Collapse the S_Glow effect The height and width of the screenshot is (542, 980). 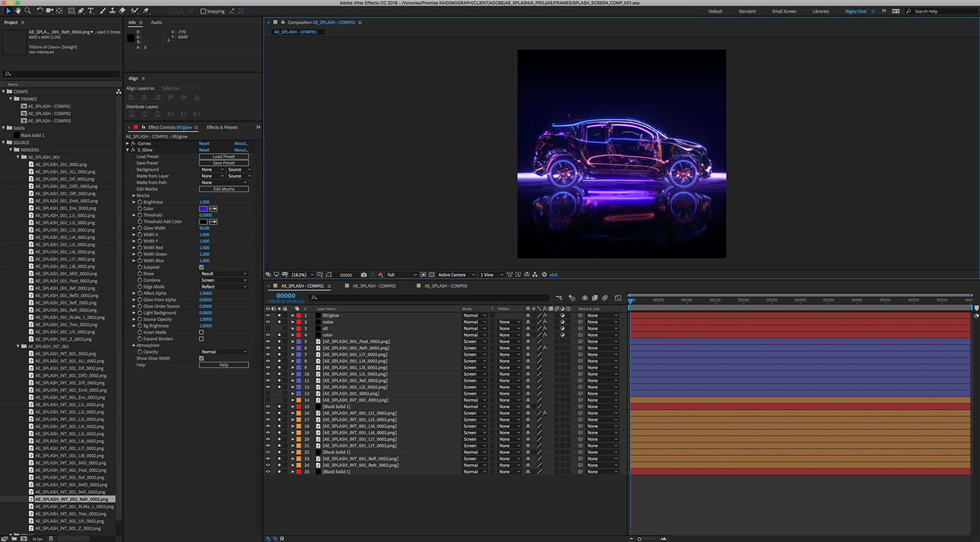[x=128, y=150]
